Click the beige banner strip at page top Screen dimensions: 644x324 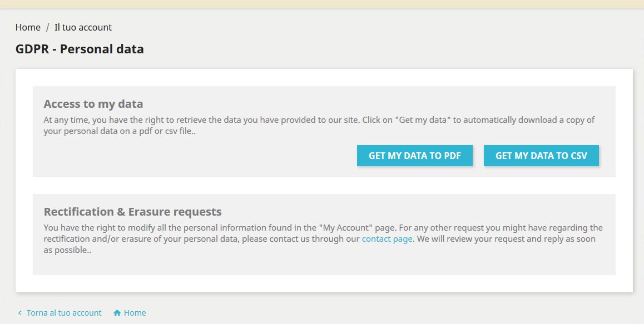pyautogui.click(x=322, y=3)
